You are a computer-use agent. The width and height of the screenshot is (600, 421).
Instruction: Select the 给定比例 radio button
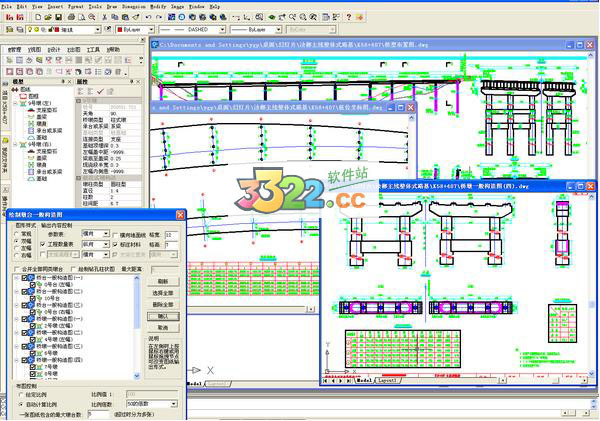pos(22,394)
